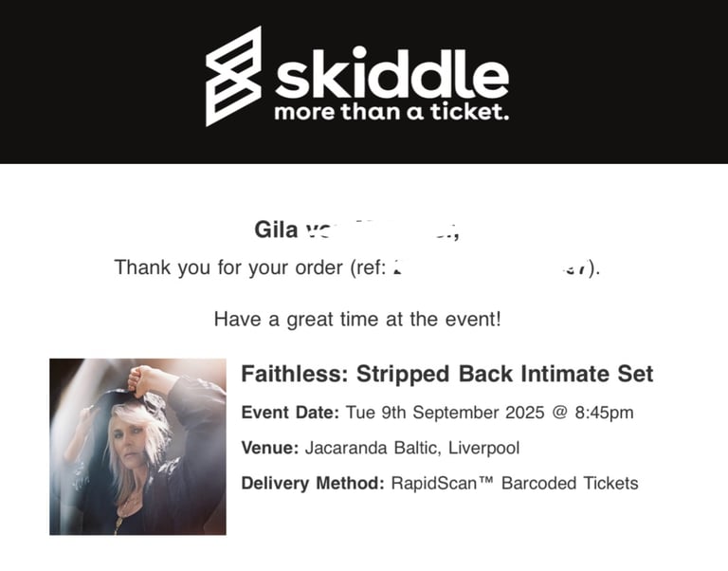Click the 'Thank you for your order' sentence

click(x=228, y=267)
